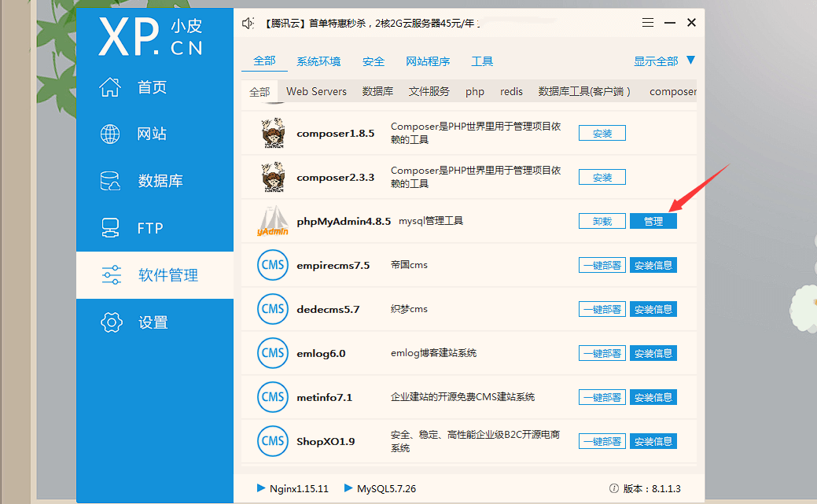
Task: Click the 腾讯云 promotion announcement text
Action: [x=371, y=23]
